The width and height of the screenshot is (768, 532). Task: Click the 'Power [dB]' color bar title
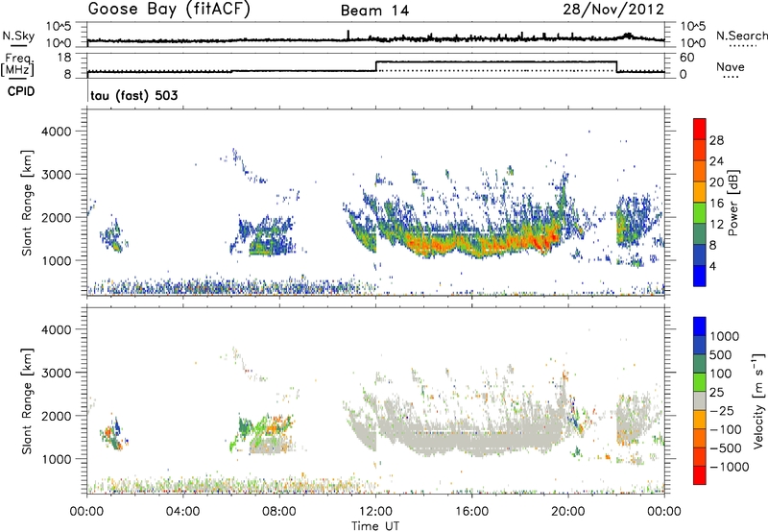[x=732, y=203]
